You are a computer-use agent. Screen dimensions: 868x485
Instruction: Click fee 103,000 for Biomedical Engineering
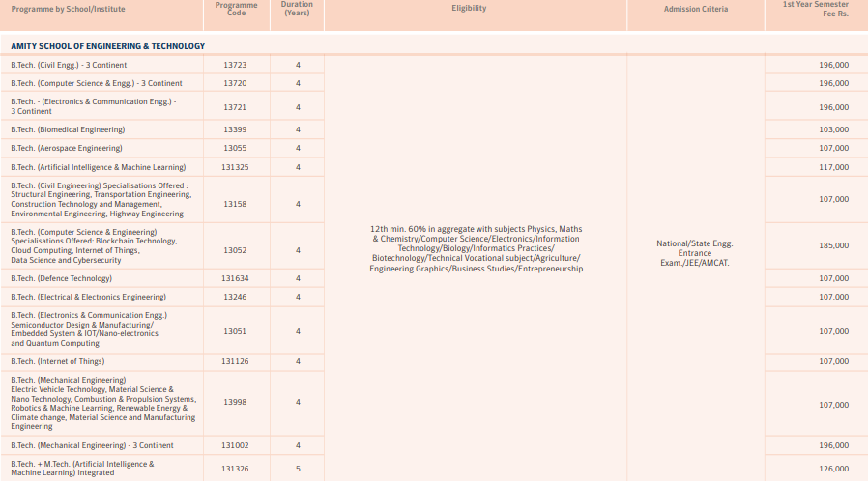(x=833, y=129)
